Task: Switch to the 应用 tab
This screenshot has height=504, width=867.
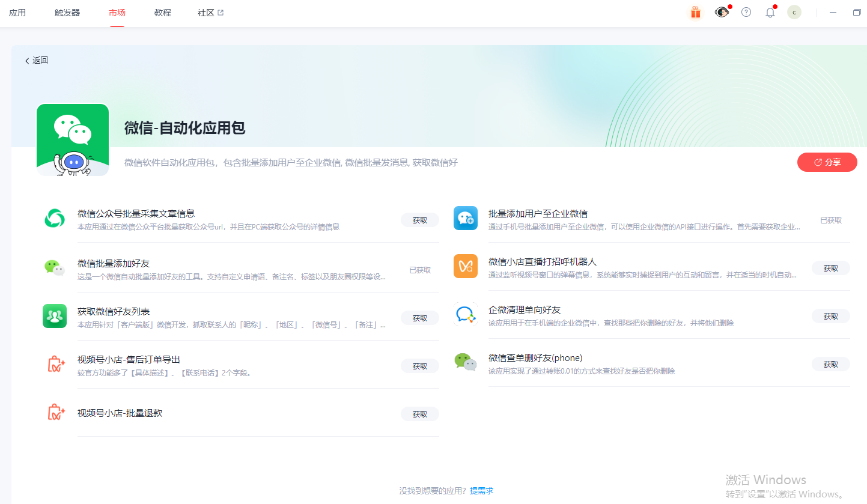Action: (x=17, y=13)
